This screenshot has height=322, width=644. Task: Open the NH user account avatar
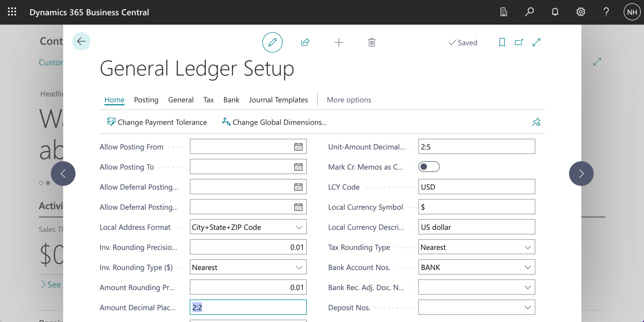pyautogui.click(x=632, y=12)
